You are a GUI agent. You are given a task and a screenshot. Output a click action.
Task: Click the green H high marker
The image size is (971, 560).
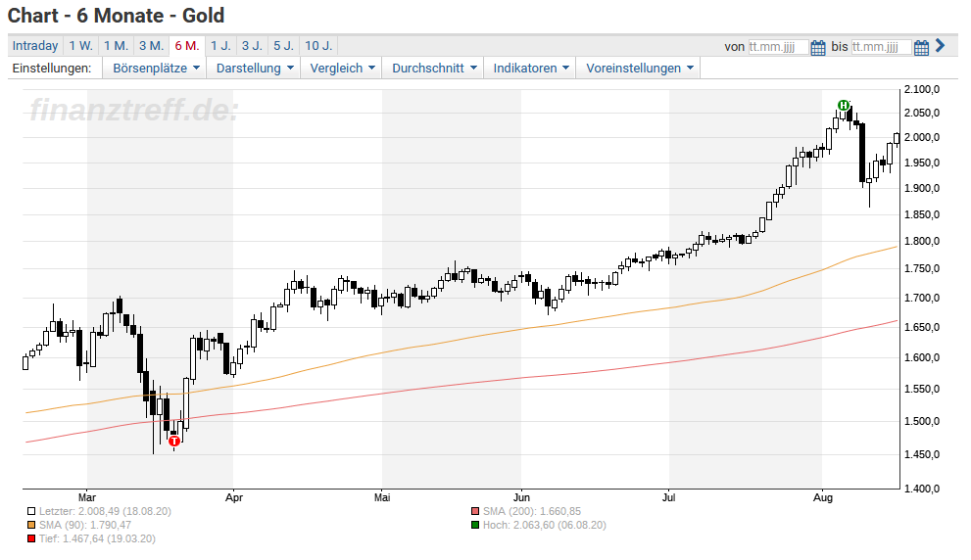[843, 105]
